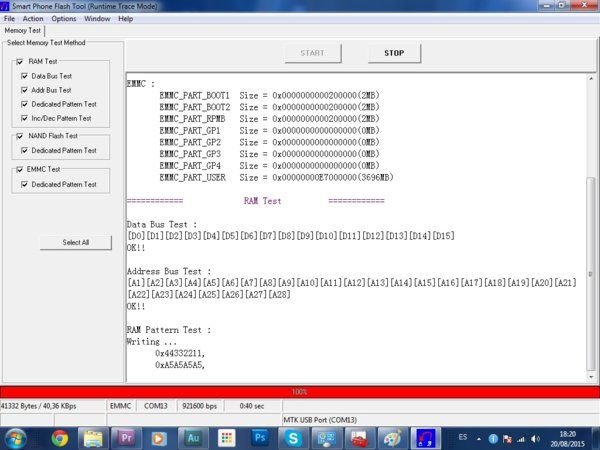600x450 pixels.
Task: Click the 0:40 sec elapsed time
Action: click(x=252, y=406)
